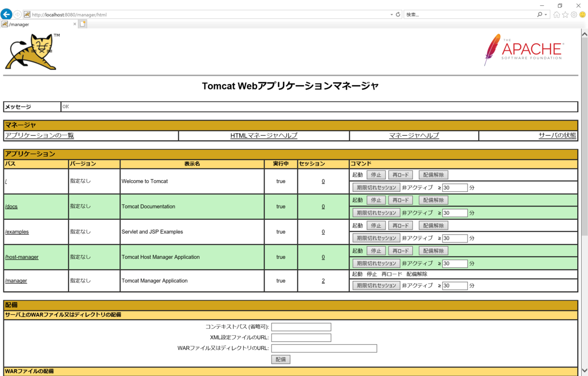
Task: Click 配備解除 button in /examples row
Action: point(433,226)
